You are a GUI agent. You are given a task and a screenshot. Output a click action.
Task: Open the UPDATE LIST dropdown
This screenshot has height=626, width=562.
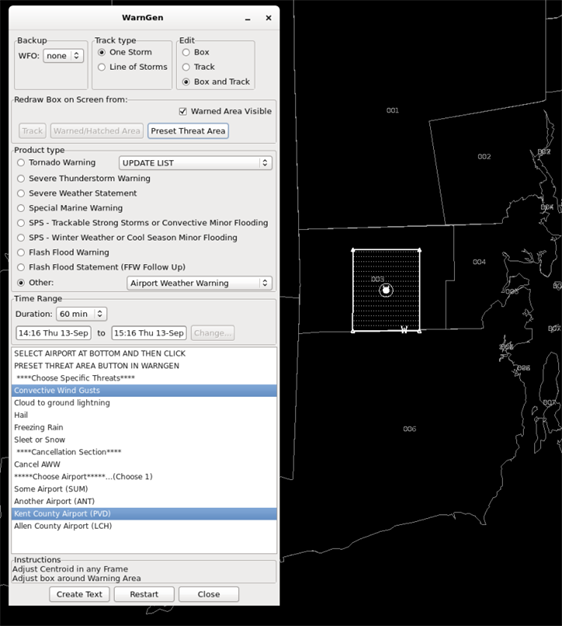point(196,163)
